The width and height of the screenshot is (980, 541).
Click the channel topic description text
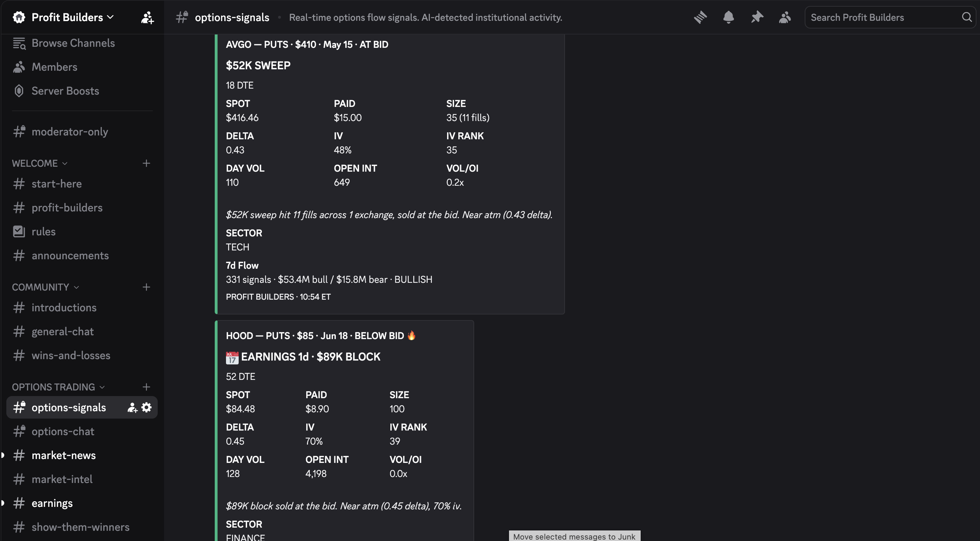pos(426,17)
